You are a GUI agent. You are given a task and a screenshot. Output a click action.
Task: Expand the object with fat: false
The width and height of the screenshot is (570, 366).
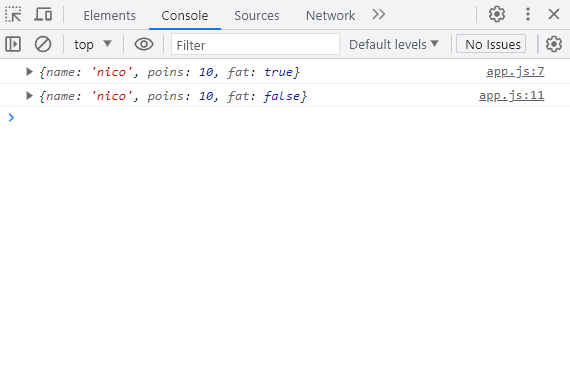pos(29,96)
